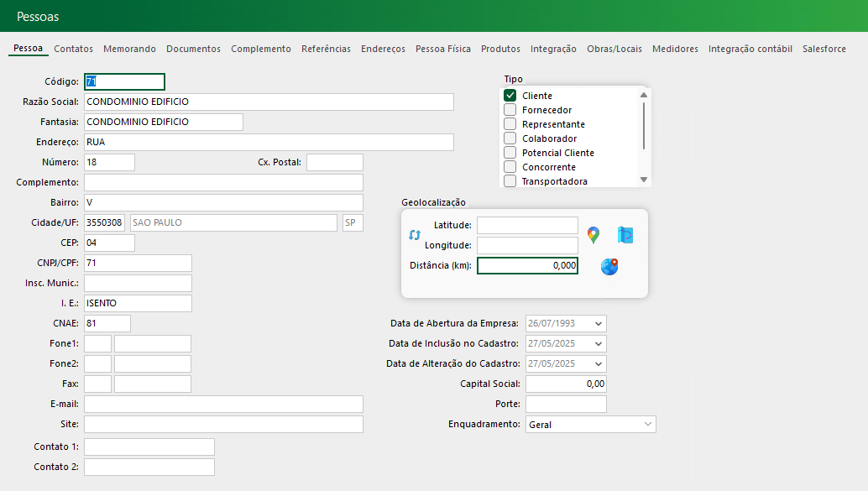This screenshot has height=491, width=868.
Task: Open Data de Inclusão no Cadastro dropdown
Action: point(599,344)
